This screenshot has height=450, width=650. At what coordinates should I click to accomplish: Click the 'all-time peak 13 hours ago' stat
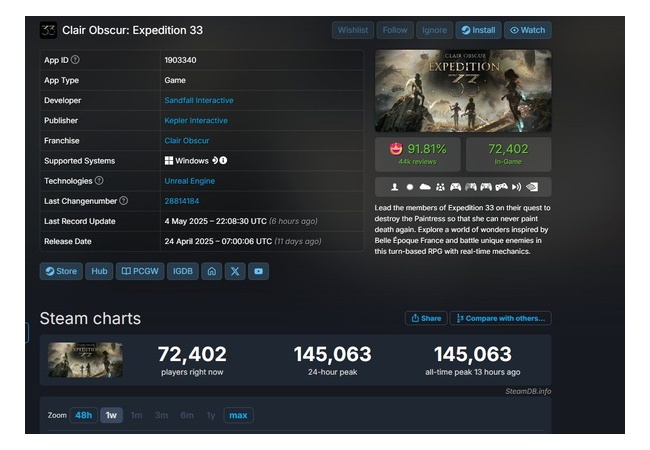[473, 360]
